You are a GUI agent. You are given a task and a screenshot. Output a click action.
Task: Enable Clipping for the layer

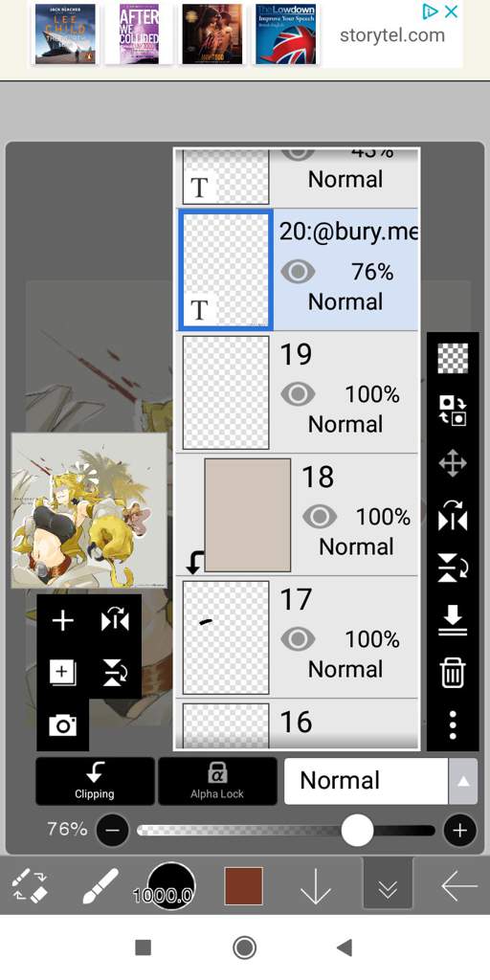click(x=95, y=781)
